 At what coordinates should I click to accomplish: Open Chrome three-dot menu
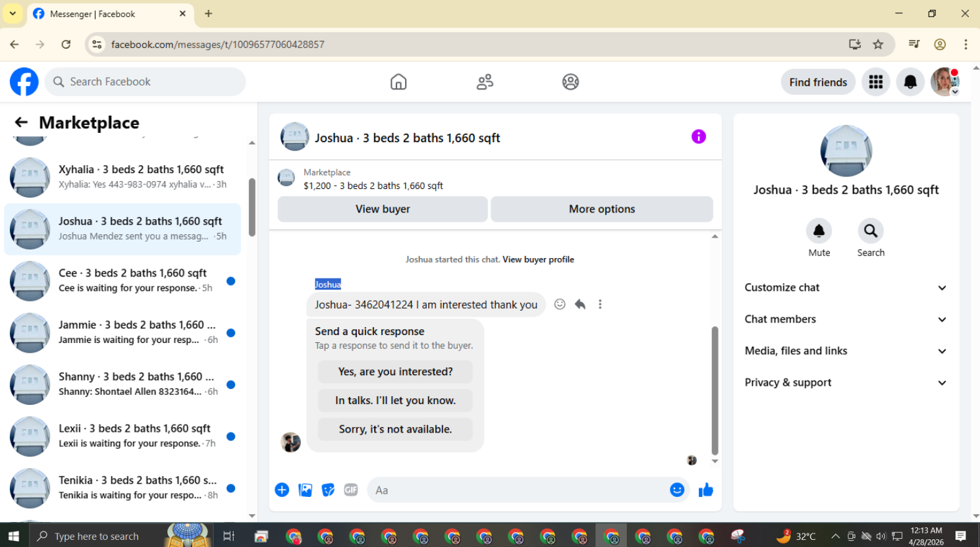[x=966, y=44]
